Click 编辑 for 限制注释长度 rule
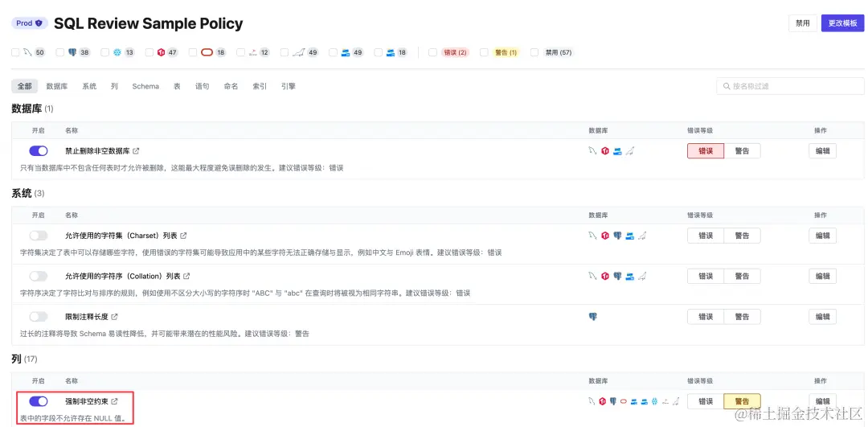868x427 pixels. click(x=823, y=317)
